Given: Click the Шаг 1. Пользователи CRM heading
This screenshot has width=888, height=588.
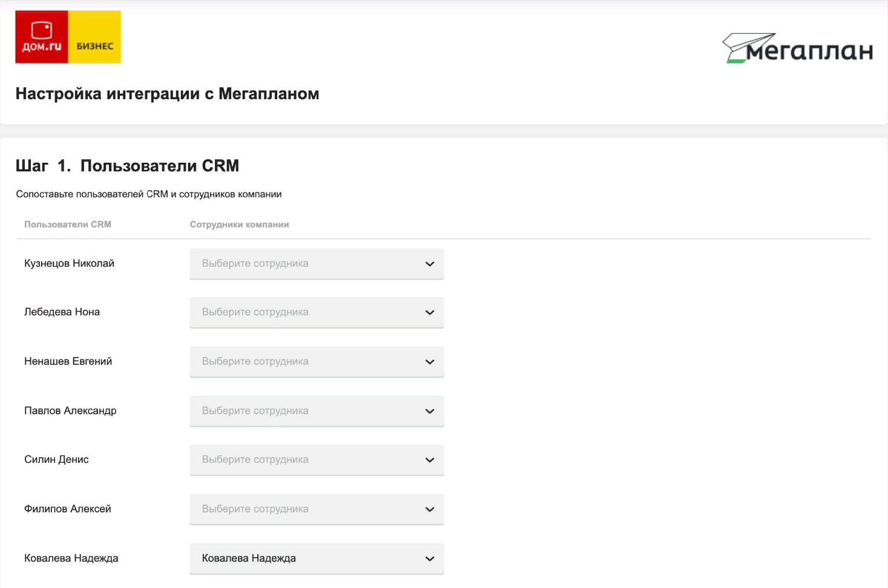Looking at the screenshot, I should [x=127, y=166].
